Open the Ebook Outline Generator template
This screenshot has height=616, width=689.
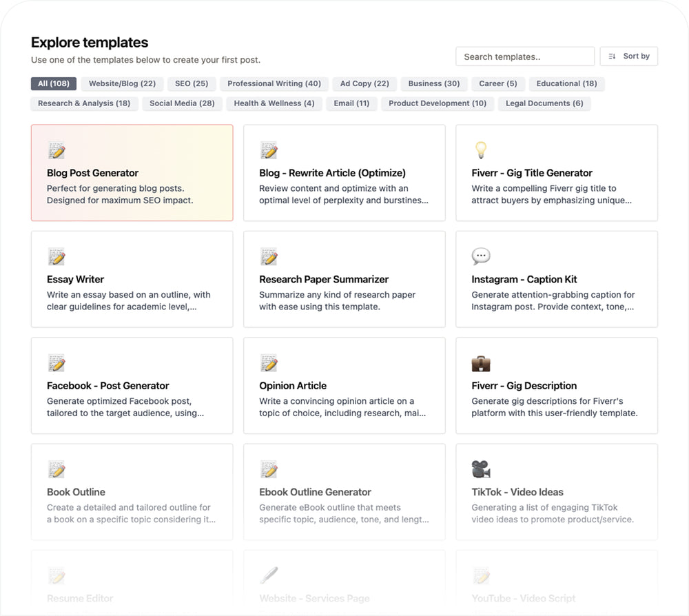coord(344,491)
